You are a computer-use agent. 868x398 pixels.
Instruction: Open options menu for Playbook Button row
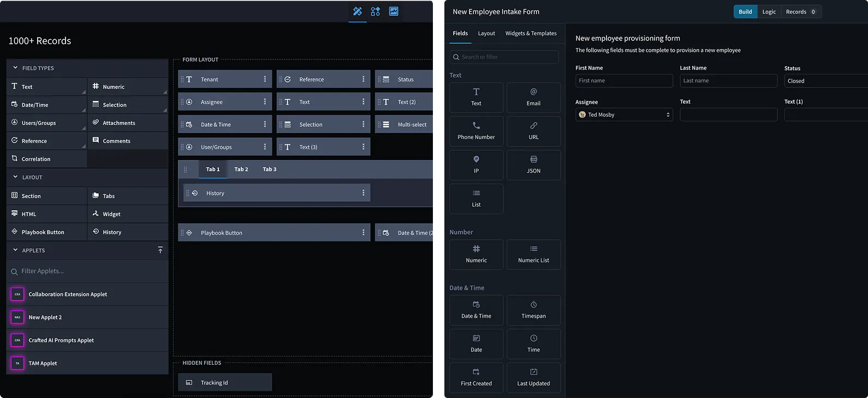363,233
